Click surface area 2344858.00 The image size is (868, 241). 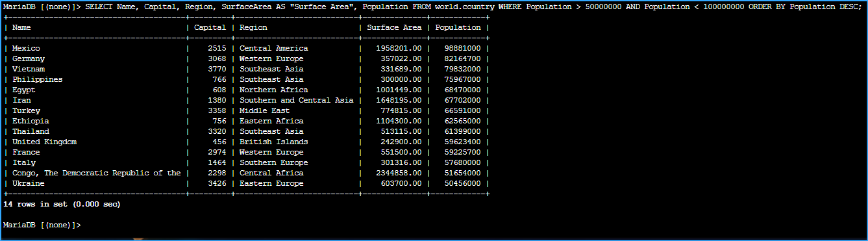399,173
